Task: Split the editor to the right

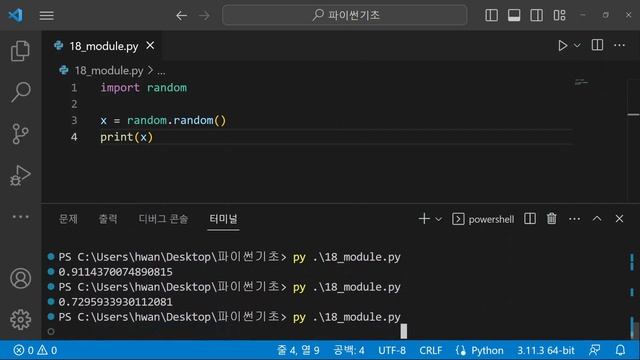Action: tap(597, 45)
